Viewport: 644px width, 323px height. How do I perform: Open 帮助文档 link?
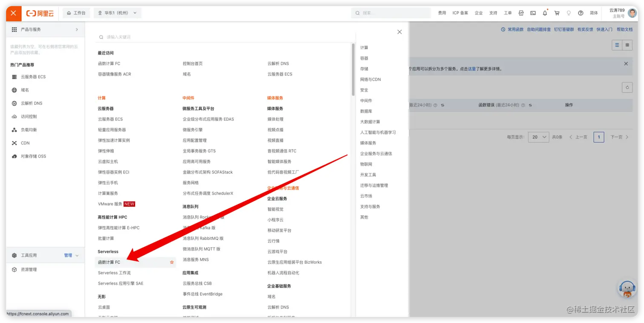pyautogui.click(x=624, y=29)
